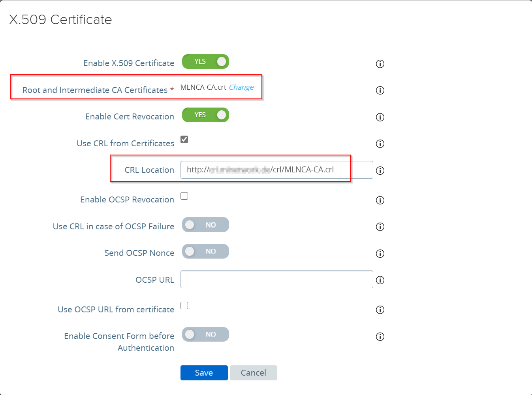Click the Save button
This screenshot has width=532, height=395.
coord(204,373)
